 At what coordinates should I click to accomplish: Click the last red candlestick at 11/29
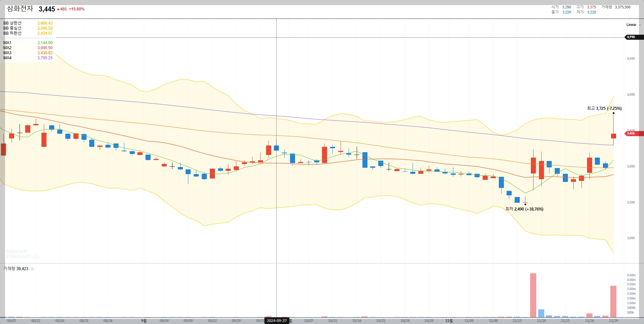click(613, 136)
